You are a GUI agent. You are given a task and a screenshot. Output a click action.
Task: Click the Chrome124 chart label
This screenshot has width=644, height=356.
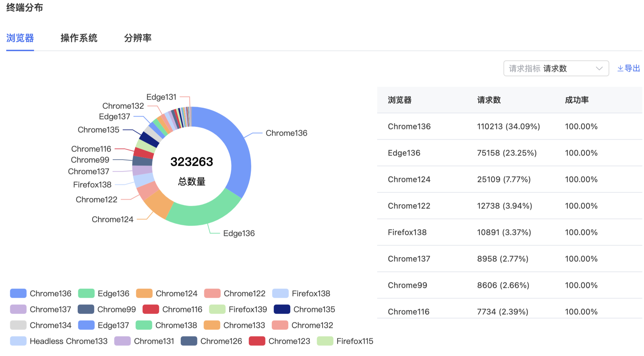[x=112, y=219]
